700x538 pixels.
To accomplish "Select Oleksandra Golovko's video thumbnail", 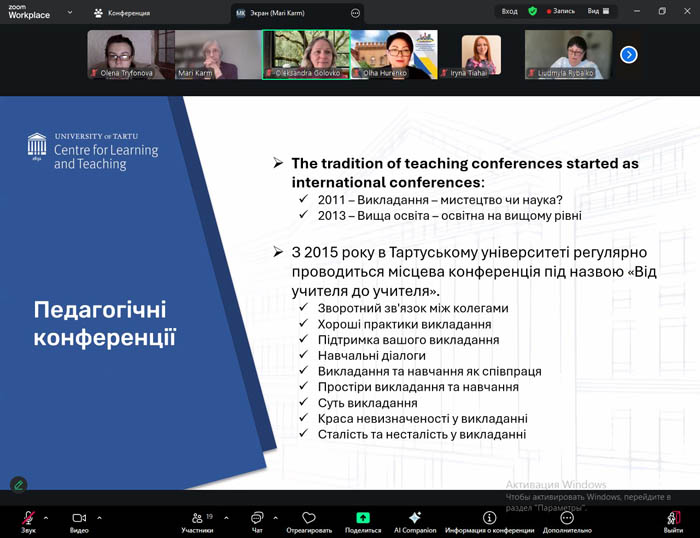I will tap(304, 54).
